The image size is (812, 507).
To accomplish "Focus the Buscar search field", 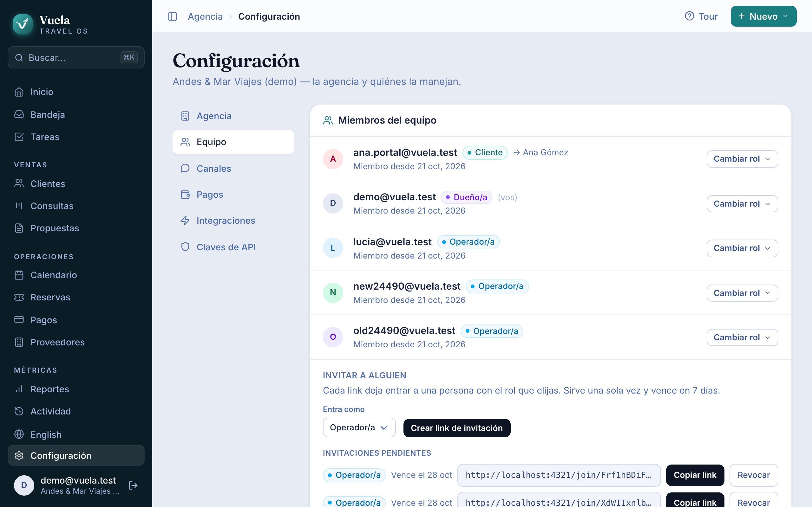I will 76,57.
